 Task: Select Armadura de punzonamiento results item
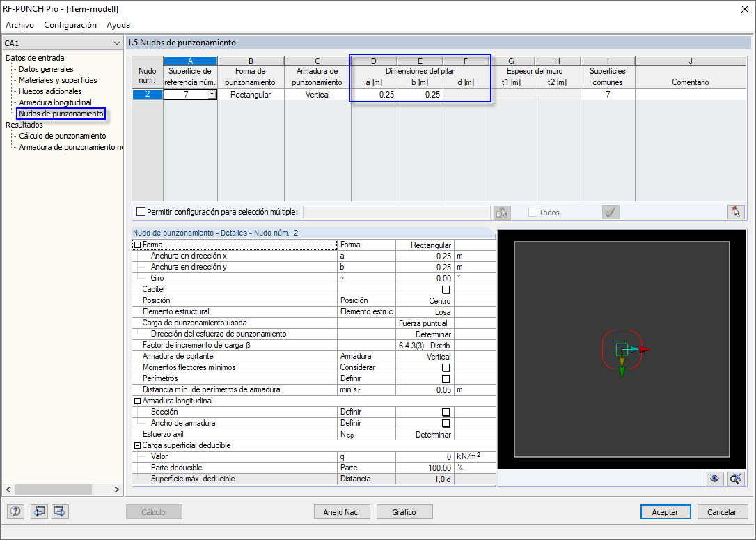point(70,147)
